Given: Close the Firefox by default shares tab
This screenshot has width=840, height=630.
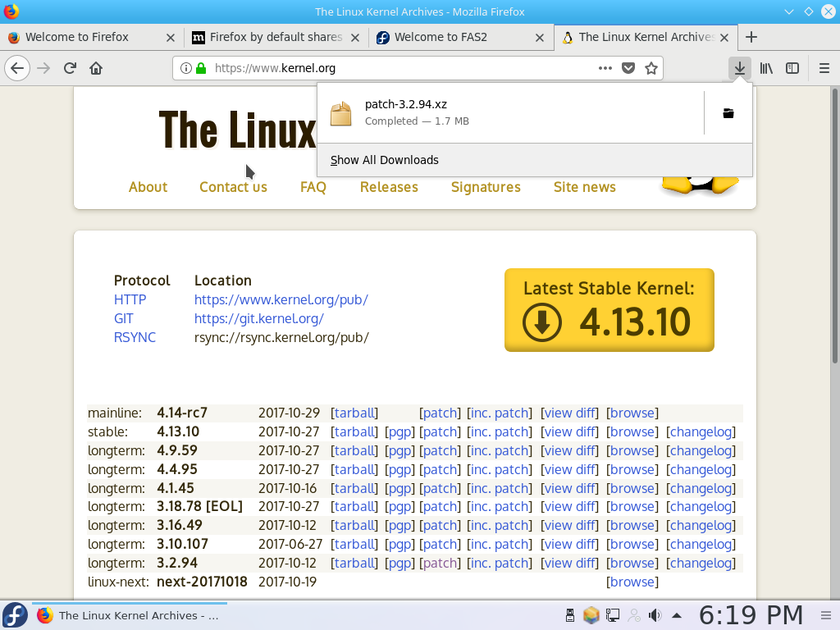Looking at the screenshot, I should [x=354, y=38].
